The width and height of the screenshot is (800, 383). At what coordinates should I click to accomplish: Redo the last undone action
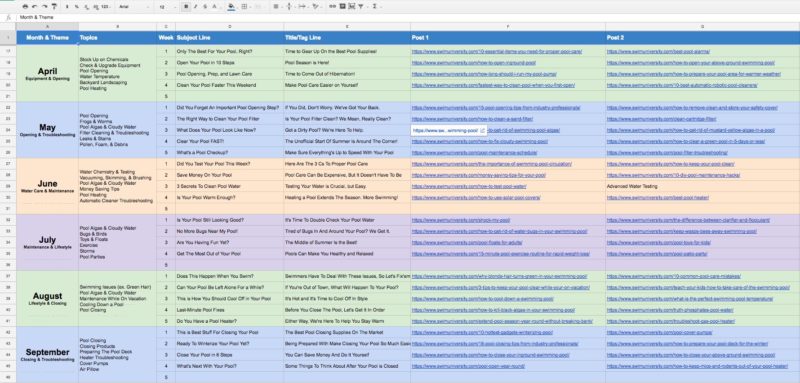click(44, 7)
